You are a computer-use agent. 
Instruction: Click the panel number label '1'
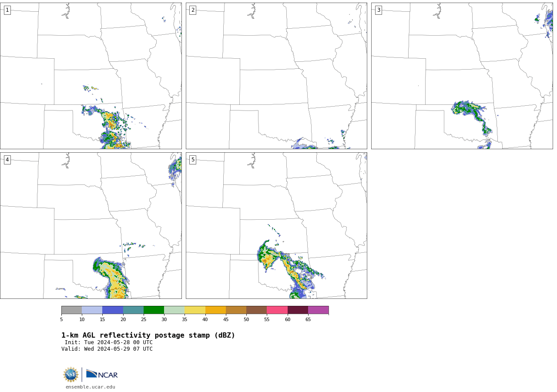[7, 10]
